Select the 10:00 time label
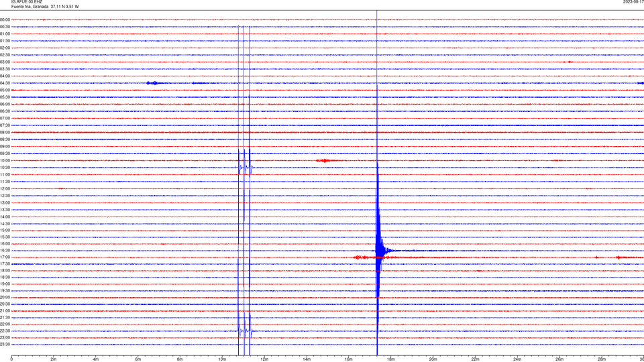The width and height of the screenshot is (644, 362). 5,160
